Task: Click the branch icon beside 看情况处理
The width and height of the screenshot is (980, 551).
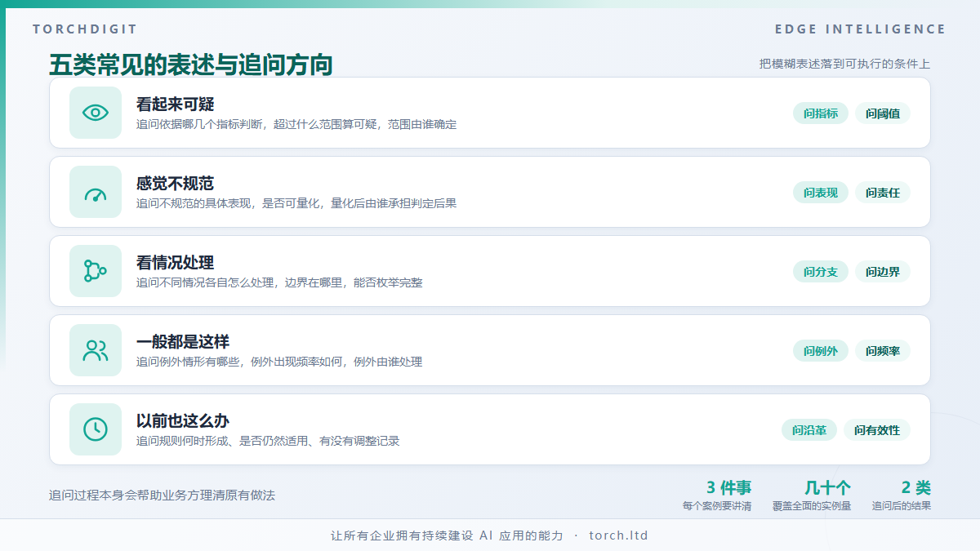Action: point(96,271)
